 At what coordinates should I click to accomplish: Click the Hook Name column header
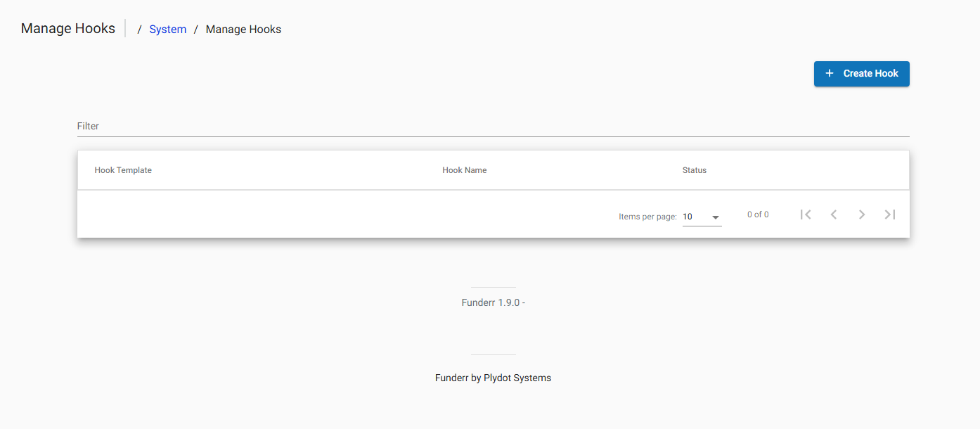pos(464,170)
